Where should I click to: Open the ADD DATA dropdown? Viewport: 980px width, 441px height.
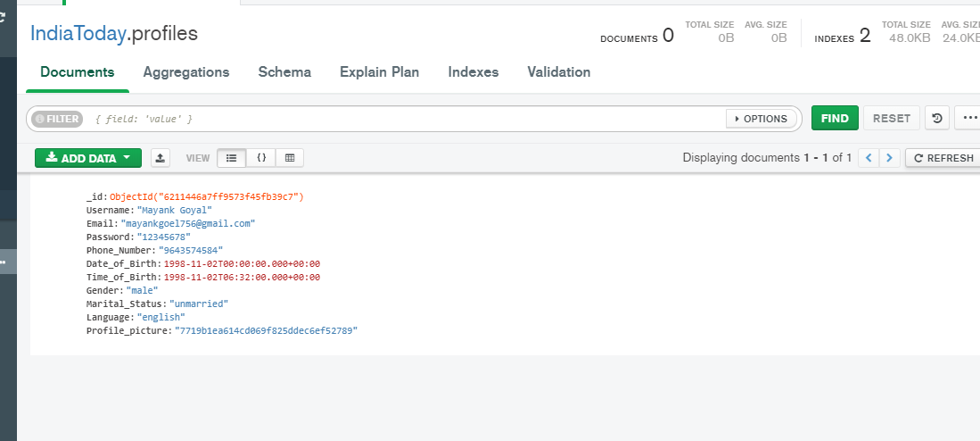(x=88, y=158)
